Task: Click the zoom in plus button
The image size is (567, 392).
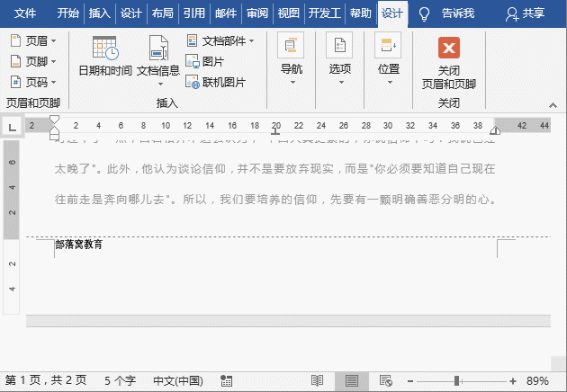Action: pos(513,381)
